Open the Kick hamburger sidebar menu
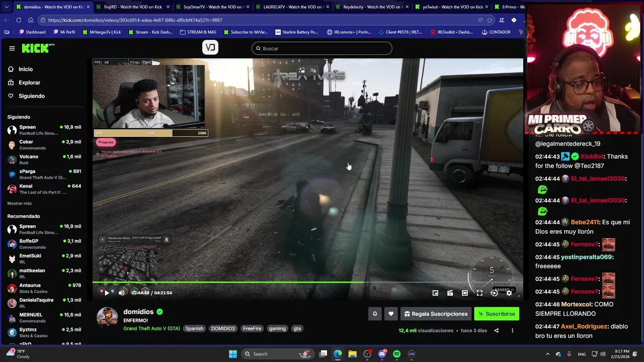 pos(12,48)
